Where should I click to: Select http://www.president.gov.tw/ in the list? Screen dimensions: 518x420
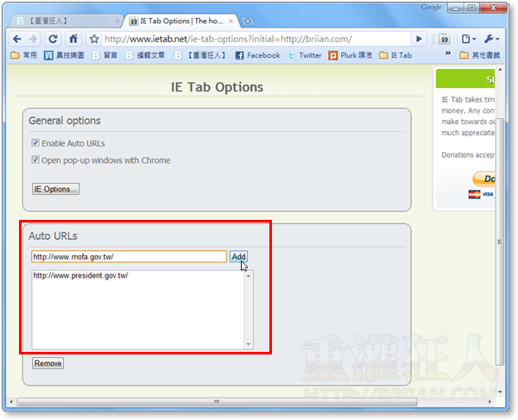tap(80, 276)
